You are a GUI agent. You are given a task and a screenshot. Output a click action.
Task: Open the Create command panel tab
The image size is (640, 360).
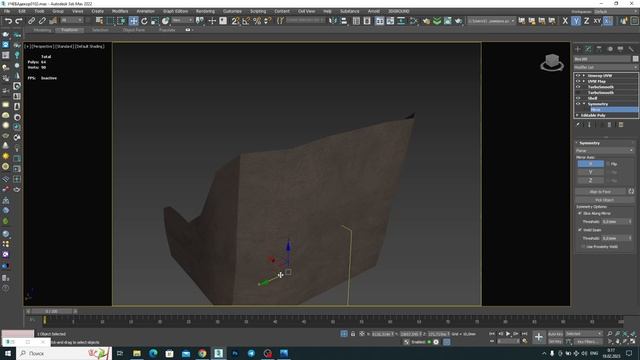pos(578,49)
